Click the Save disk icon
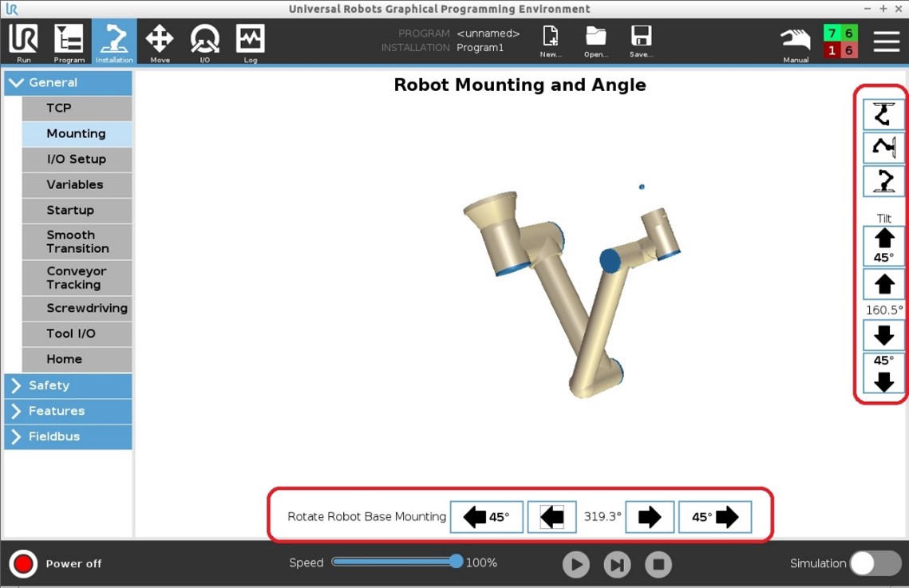This screenshot has width=909, height=588. click(641, 41)
